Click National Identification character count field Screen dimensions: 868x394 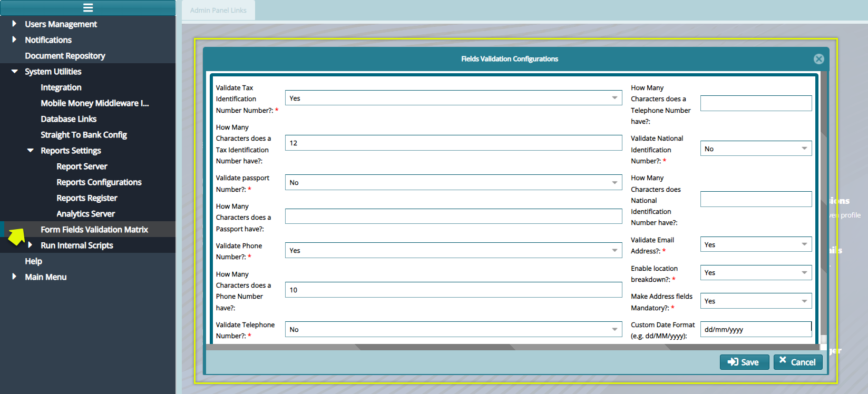point(756,199)
